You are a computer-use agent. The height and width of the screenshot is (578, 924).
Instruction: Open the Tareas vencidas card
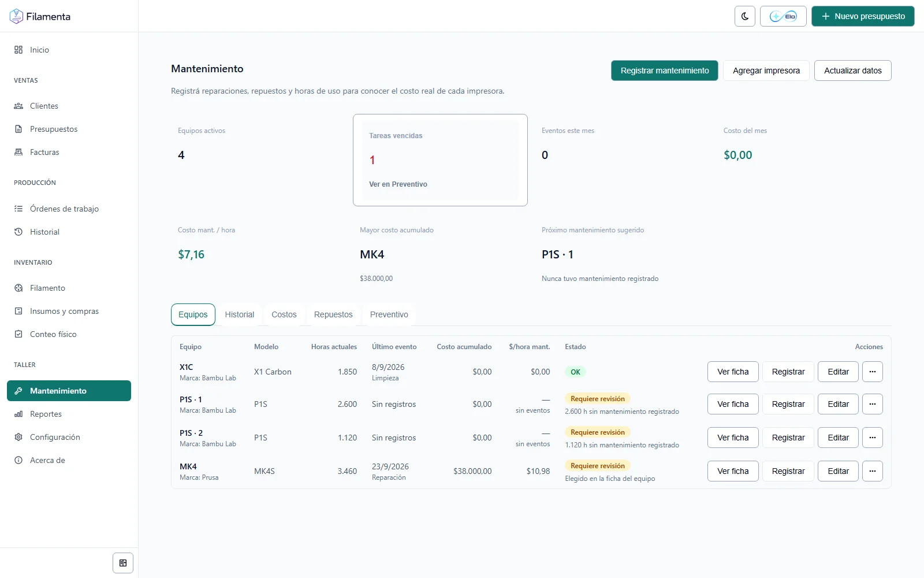(x=440, y=160)
